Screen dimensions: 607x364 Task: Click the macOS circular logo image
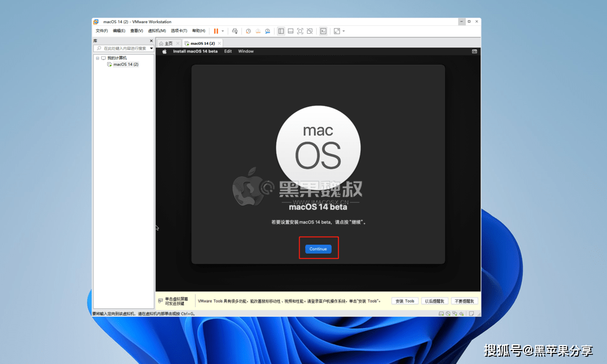[318, 148]
